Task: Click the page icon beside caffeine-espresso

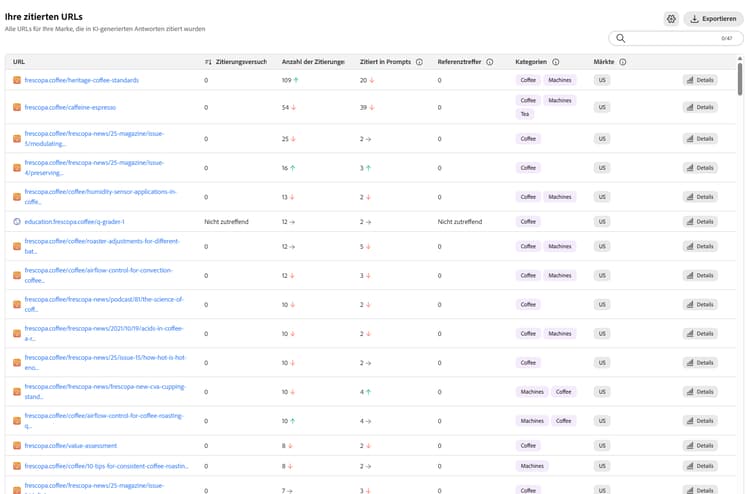Action: click(x=17, y=107)
